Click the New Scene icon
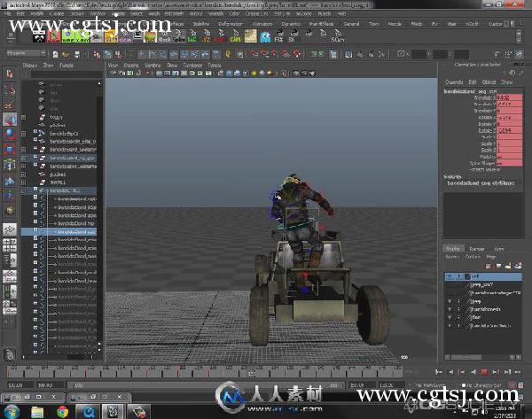The height and width of the screenshot is (419, 532). [x=55, y=54]
